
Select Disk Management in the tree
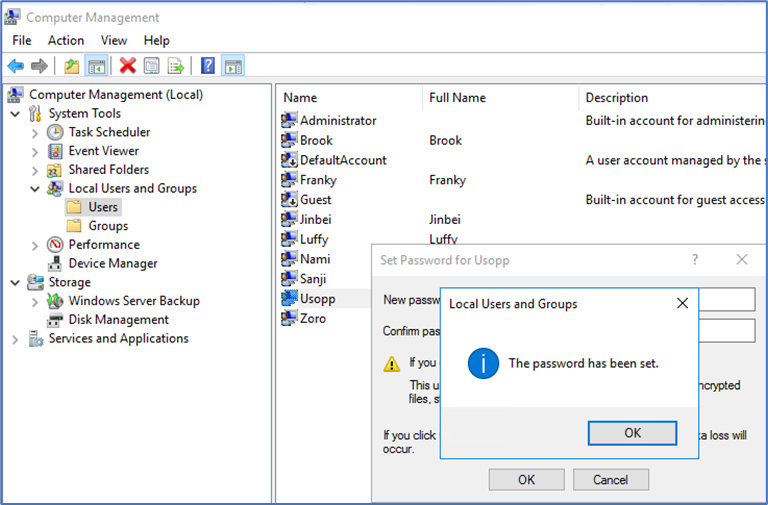[x=118, y=320]
